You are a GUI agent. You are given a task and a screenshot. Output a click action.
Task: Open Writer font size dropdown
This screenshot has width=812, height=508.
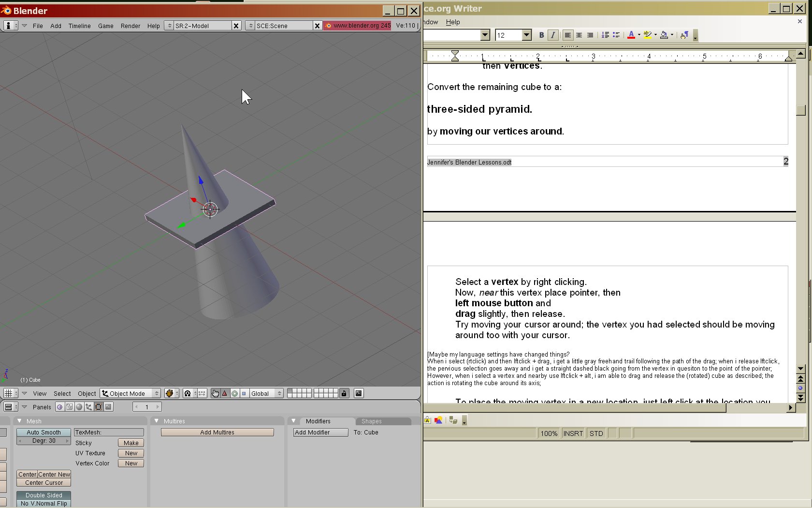tap(527, 35)
